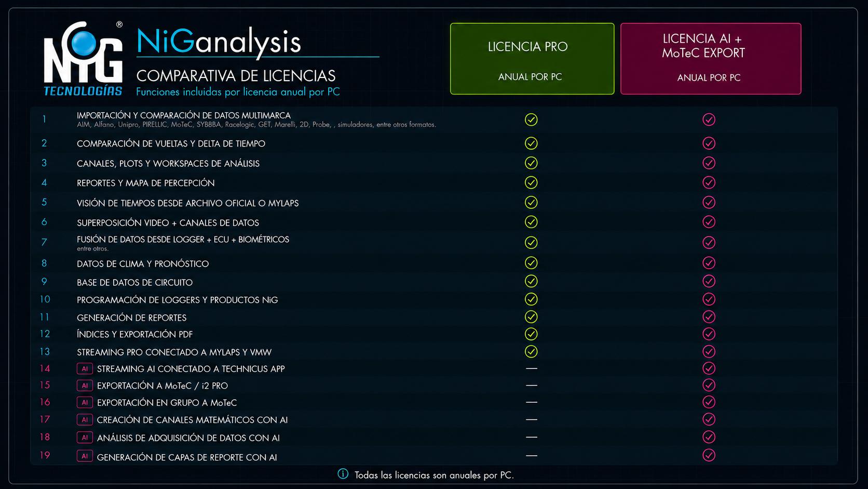
Task: Click 'BASE DE DATOS DE CIRCUITO' feature text
Action: click(x=134, y=283)
